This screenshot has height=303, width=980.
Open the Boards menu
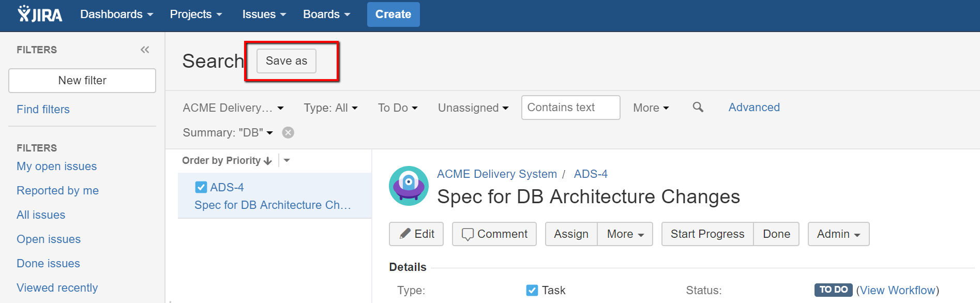(326, 14)
